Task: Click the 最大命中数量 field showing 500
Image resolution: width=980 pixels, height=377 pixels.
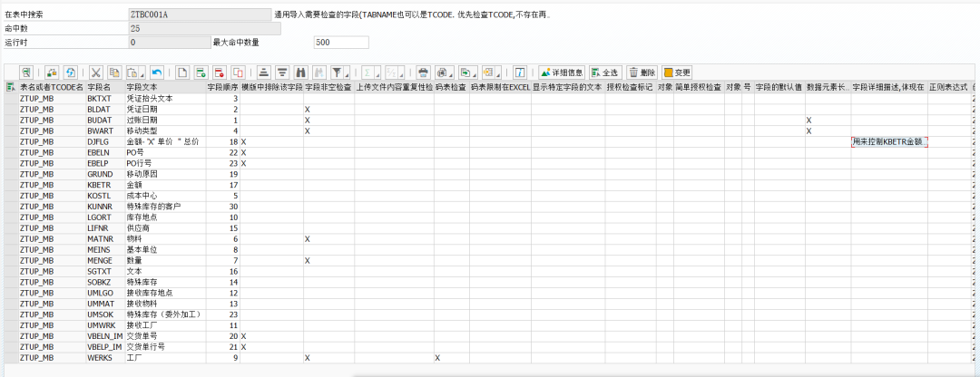Action: point(340,43)
